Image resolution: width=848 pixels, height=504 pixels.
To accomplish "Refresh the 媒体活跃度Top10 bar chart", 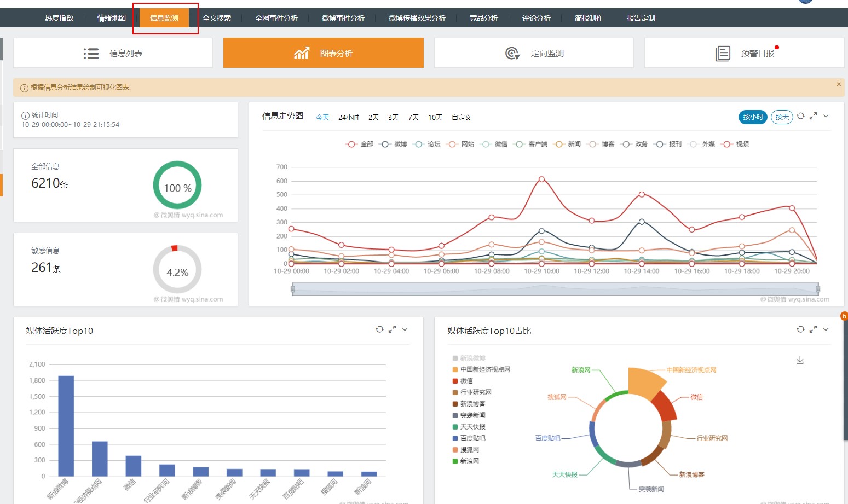I will pyautogui.click(x=379, y=329).
